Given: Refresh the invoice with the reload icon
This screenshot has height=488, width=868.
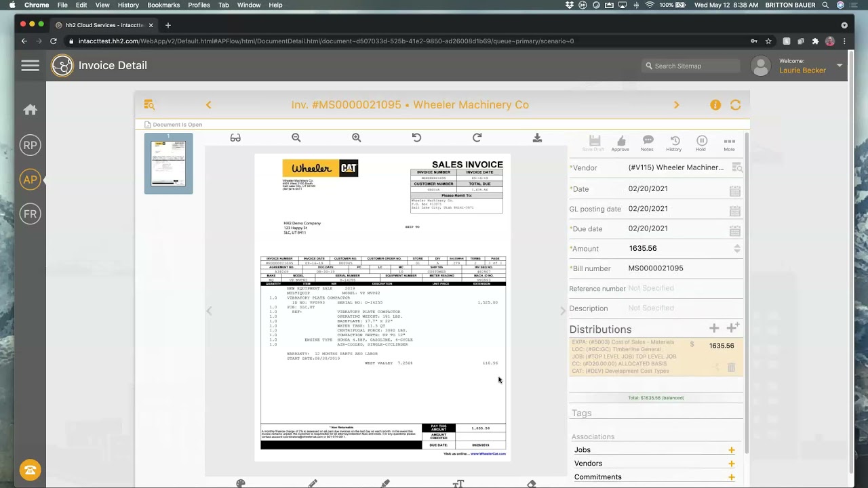Looking at the screenshot, I should (735, 105).
